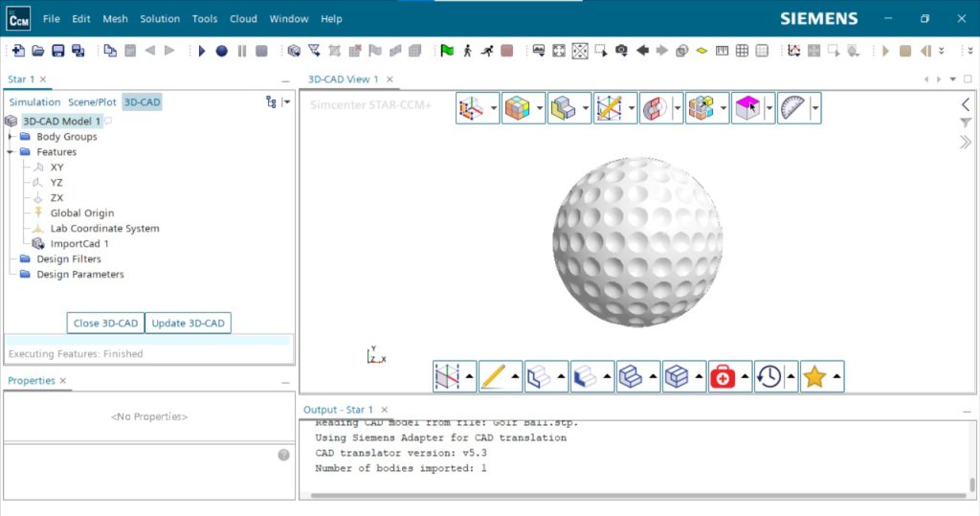980x516 pixels.
Task: Open dropdown arrow beside the protractor icon
Action: tap(815, 108)
